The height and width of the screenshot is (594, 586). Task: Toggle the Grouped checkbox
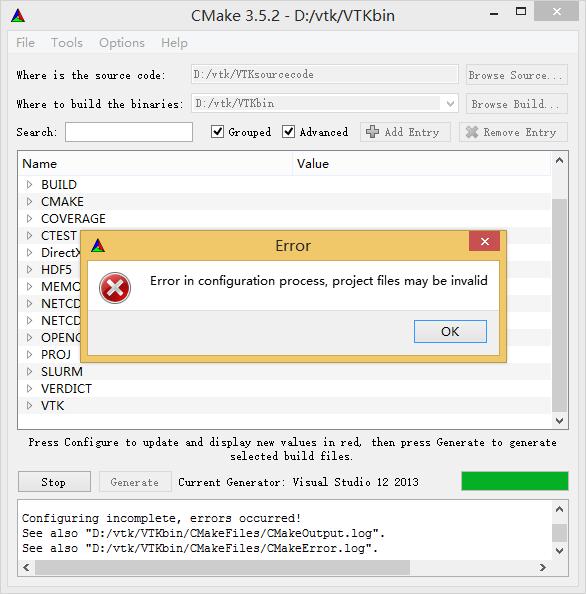pyautogui.click(x=217, y=132)
